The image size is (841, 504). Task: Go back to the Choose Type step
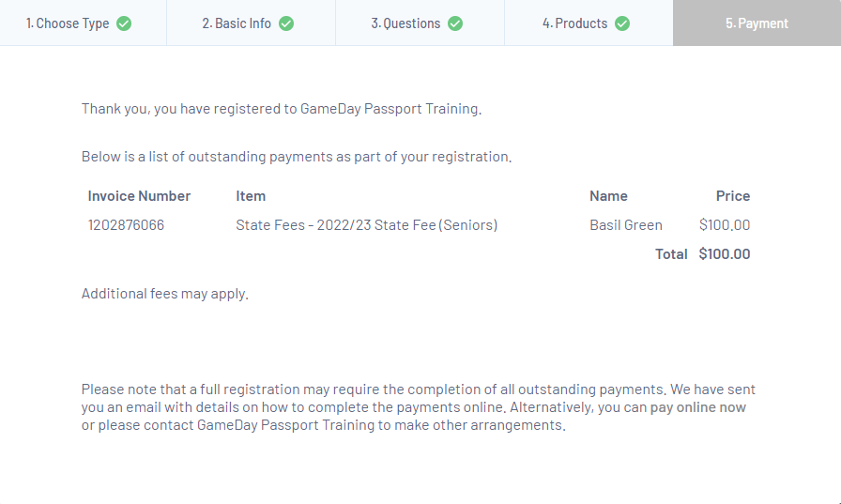(68, 23)
